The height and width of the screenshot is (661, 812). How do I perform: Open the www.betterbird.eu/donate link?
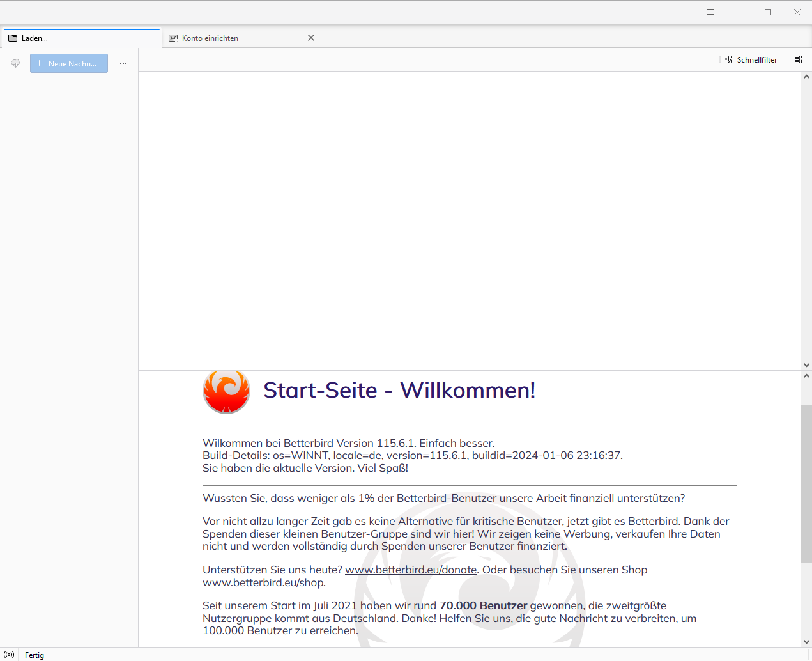tap(411, 570)
